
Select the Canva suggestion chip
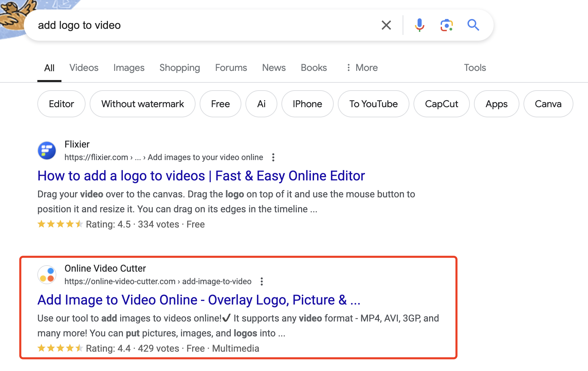548,104
